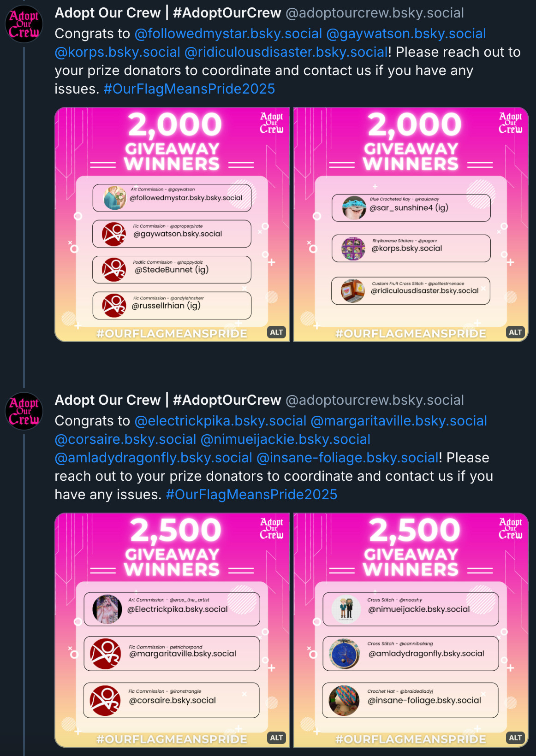Viewport: 536px width, 756px height.
Task: Show ALT text on second 2,500 winners image
Action: point(515,738)
